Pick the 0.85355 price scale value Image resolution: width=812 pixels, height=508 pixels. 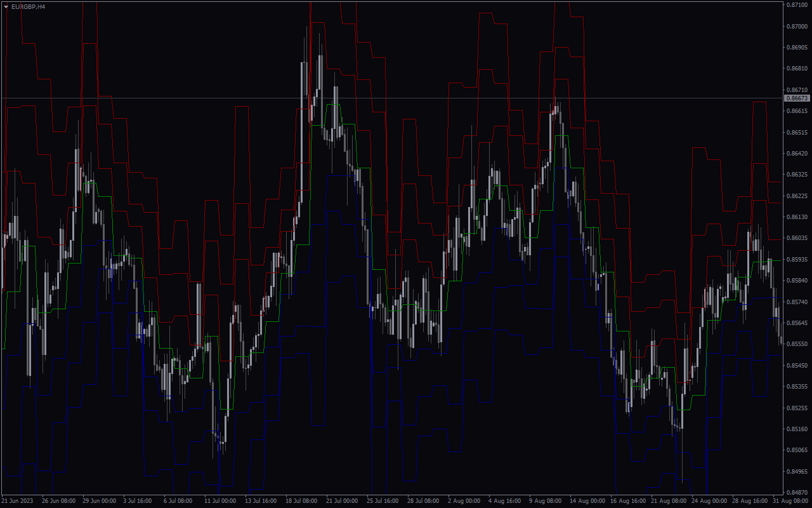click(x=797, y=387)
